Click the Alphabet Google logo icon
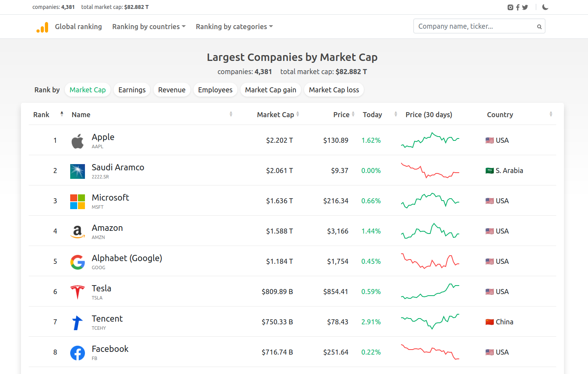588x374 pixels. point(78,261)
